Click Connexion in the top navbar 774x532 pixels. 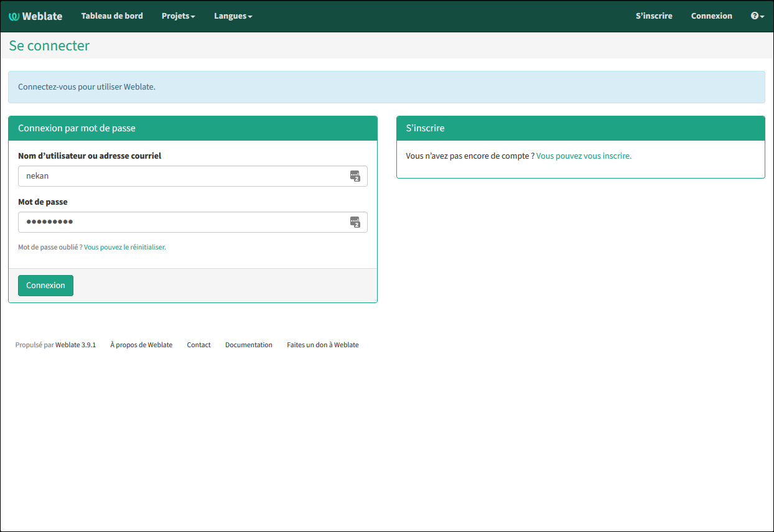tap(711, 16)
